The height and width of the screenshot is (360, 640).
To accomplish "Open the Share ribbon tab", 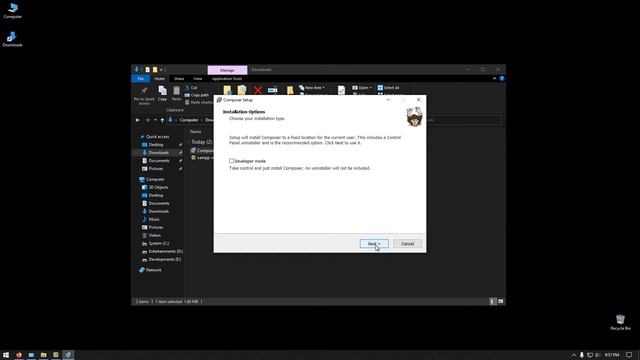I will coord(179,78).
